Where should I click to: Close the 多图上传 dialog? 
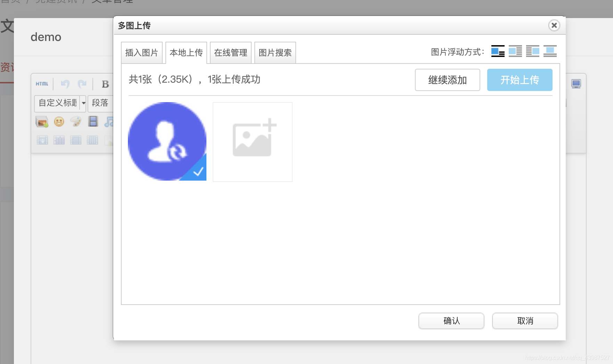(x=554, y=25)
